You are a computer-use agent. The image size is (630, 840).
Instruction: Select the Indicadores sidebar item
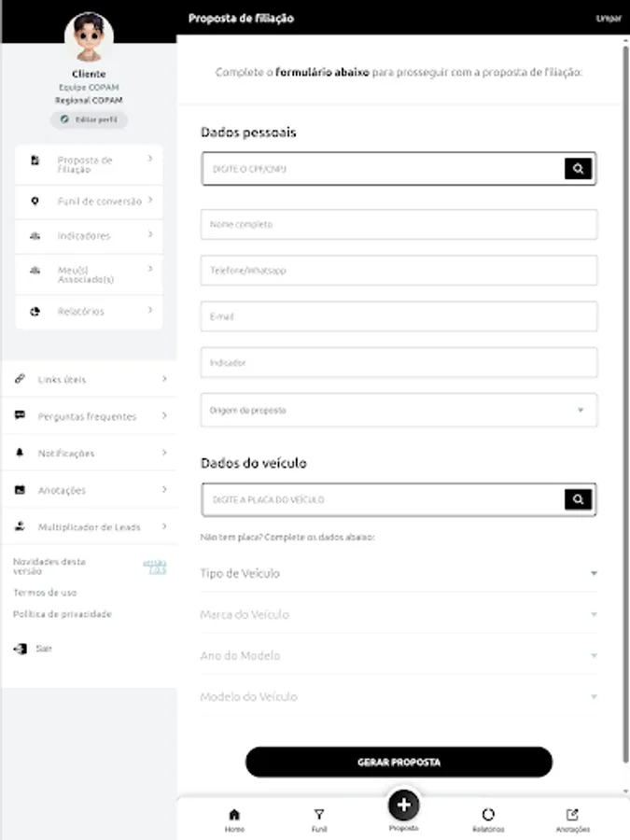coord(90,236)
